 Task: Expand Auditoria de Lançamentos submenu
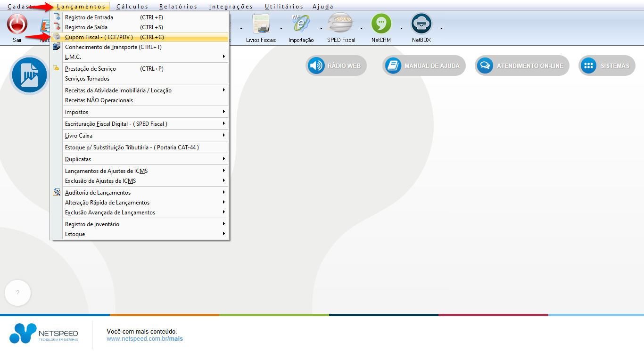coord(140,193)
